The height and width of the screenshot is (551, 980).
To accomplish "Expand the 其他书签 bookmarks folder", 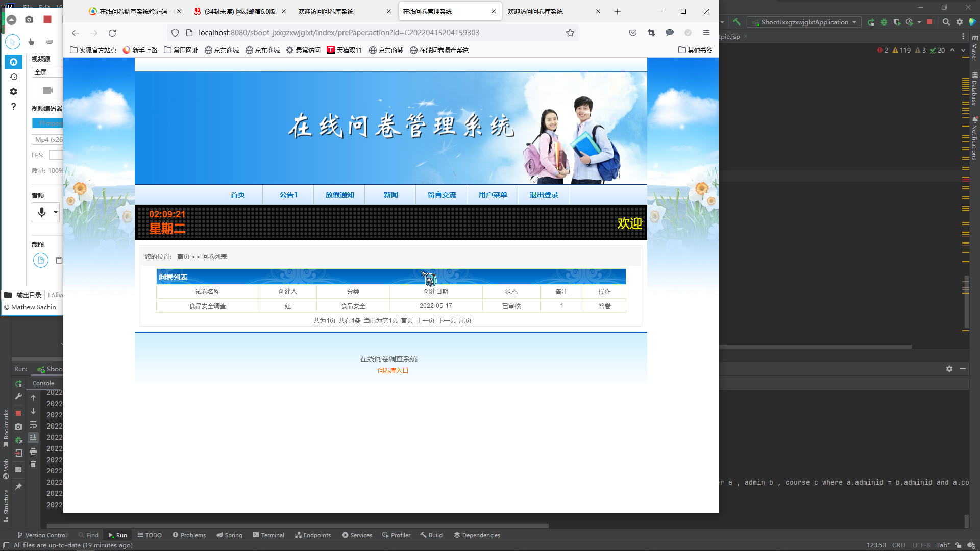I will click(x=695, y=50).
